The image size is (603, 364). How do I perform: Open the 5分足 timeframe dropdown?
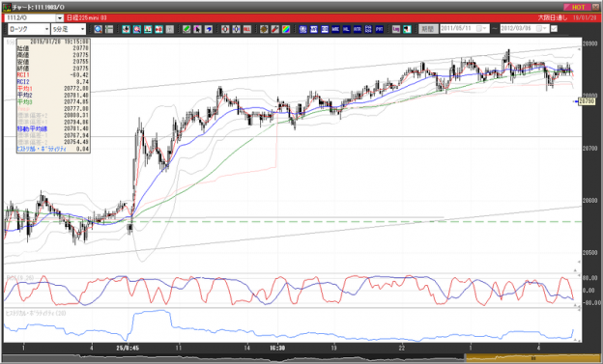(x=82, y=29)
